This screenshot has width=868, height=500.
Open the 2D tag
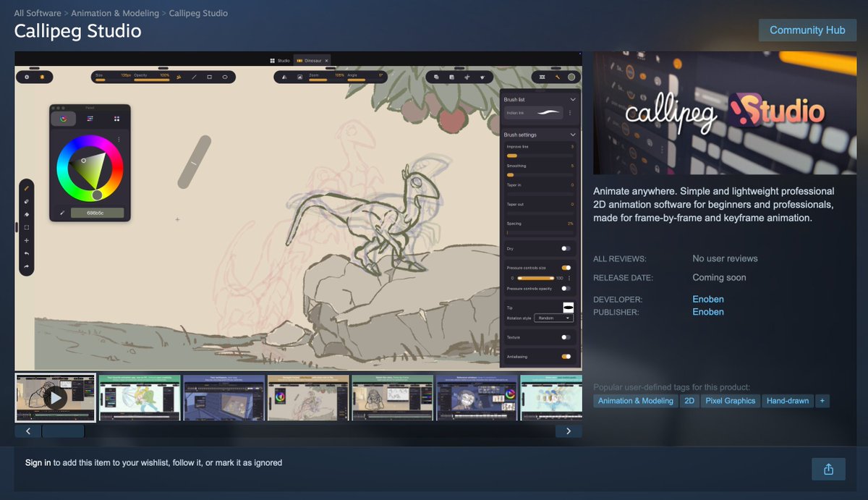click(x=689, y=401)
